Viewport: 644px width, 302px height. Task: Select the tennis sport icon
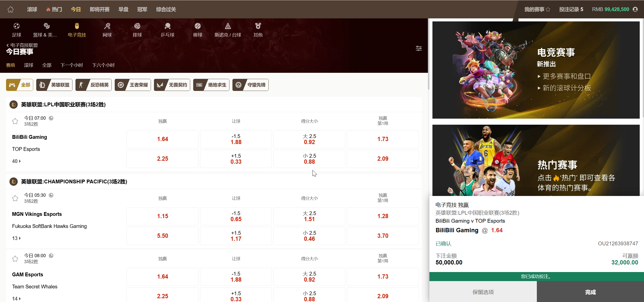pyautogui.click(x=107, y=26)
